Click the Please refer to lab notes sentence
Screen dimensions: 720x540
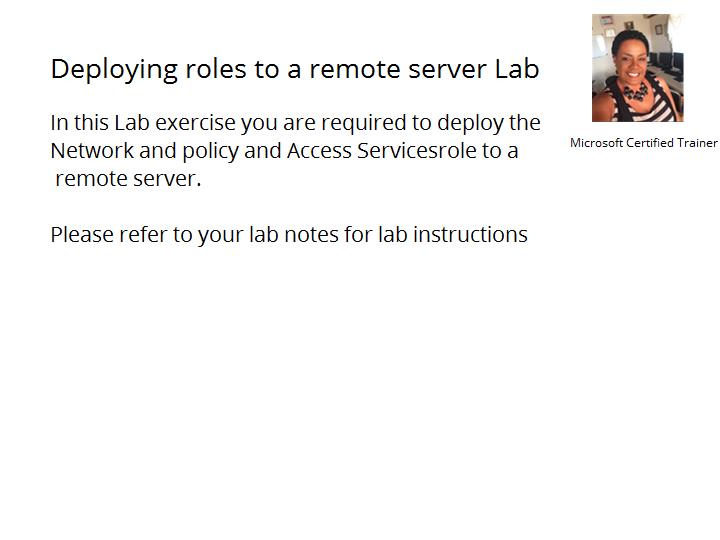[289, 235]
